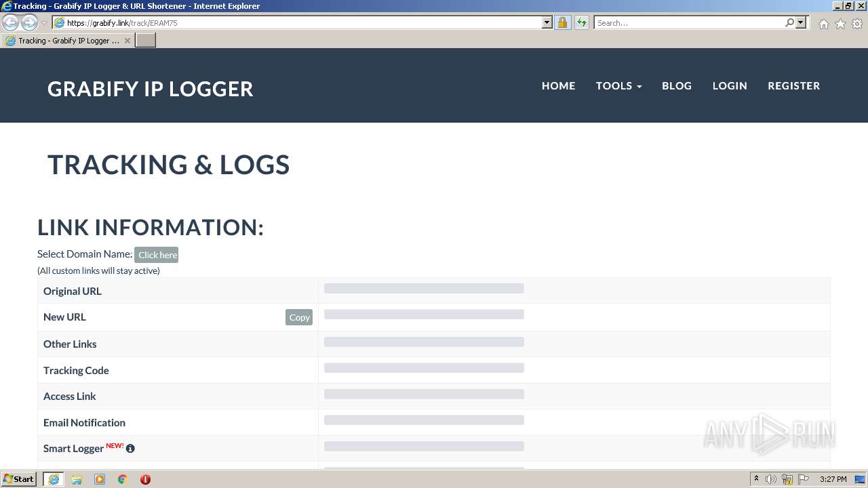Click the 'Tracking Code' row label
Screen dimensions: 868x488
click(x=76, y=370)
